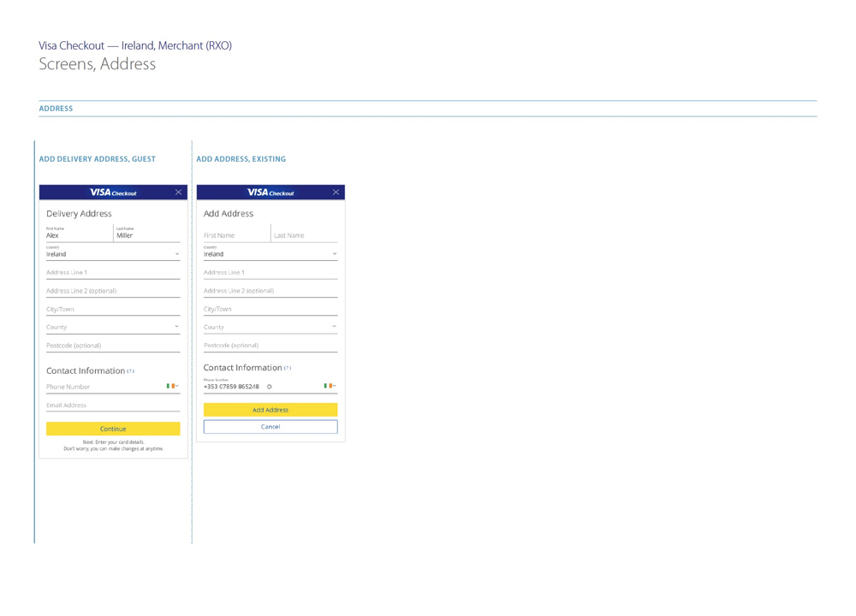This screenshot has height=616, width=856.
Task: Close the Add Address Visa Checkout panel
Action: pyautogui.click(x=336, y=192)
